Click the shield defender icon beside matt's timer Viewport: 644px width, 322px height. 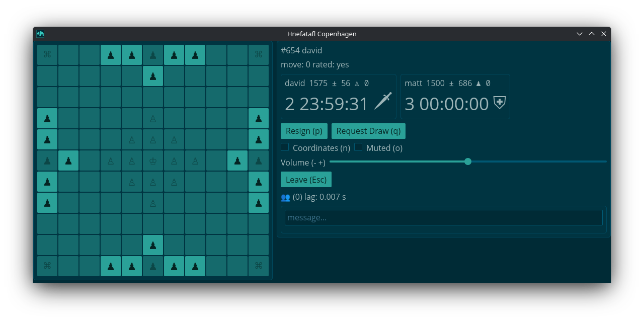click(x=499, y=102)
